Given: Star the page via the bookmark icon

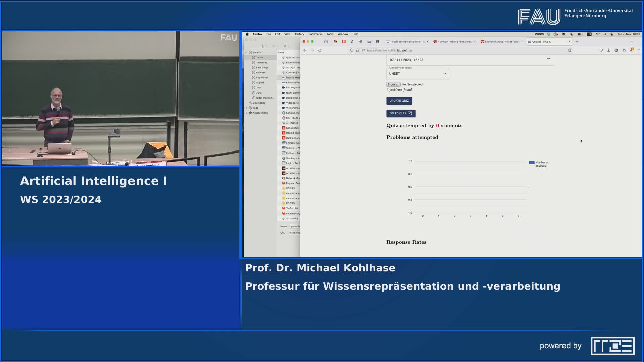Looking at the screenshot, I should (570, 50).
